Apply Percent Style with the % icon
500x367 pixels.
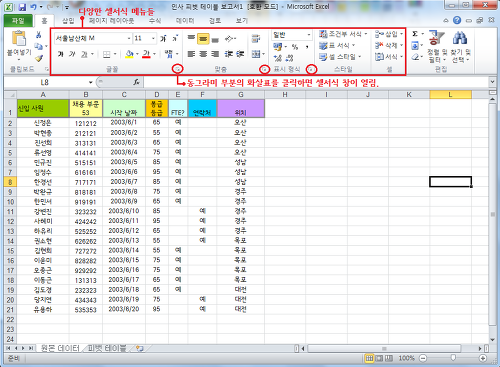pyautogui.click(x=295, y=46)
